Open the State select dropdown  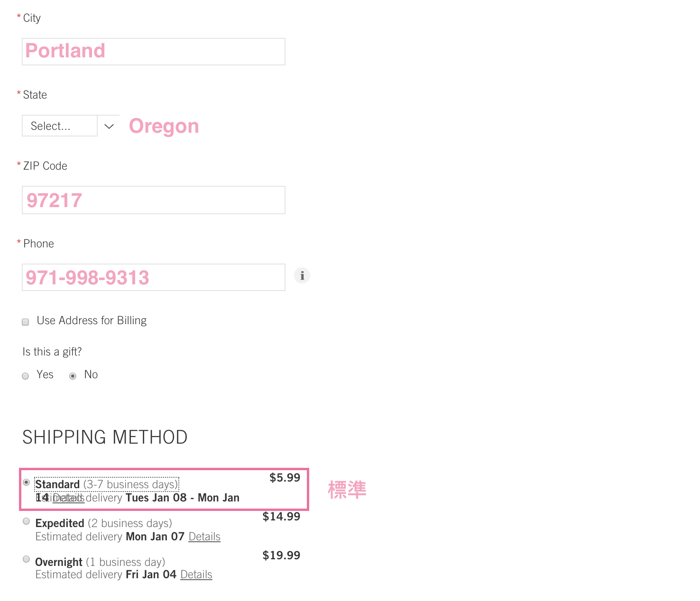tap(60, 126)
